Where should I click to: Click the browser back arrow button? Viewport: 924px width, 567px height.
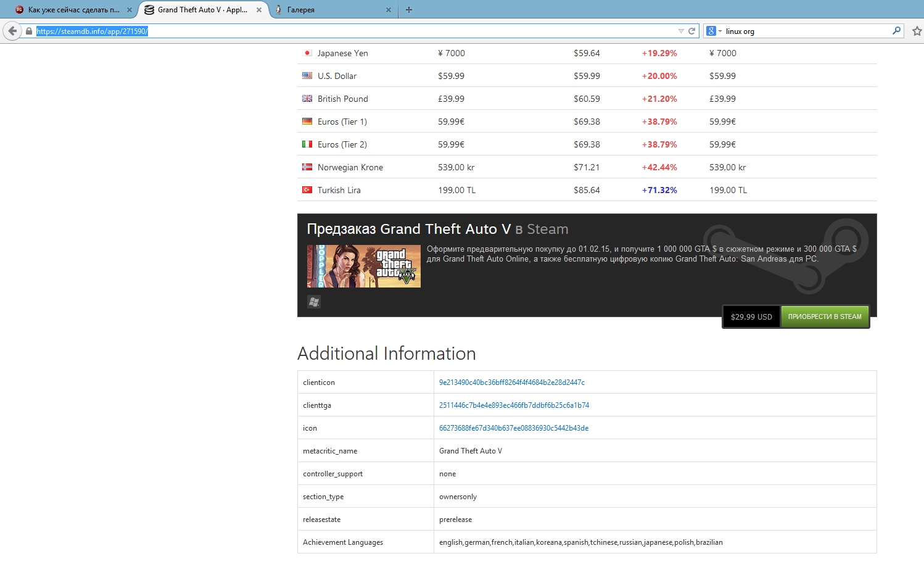[12, 31]
